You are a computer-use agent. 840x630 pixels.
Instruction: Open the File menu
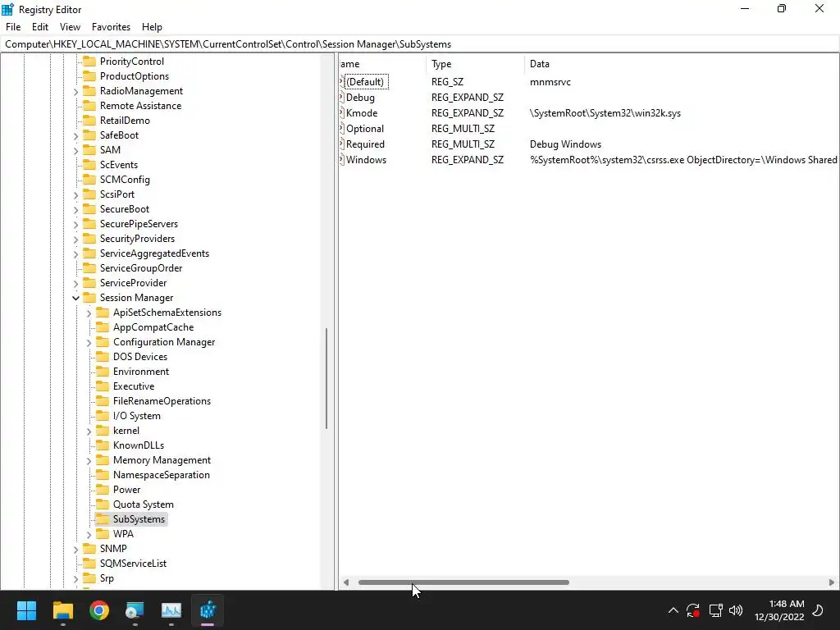[13, 27]
